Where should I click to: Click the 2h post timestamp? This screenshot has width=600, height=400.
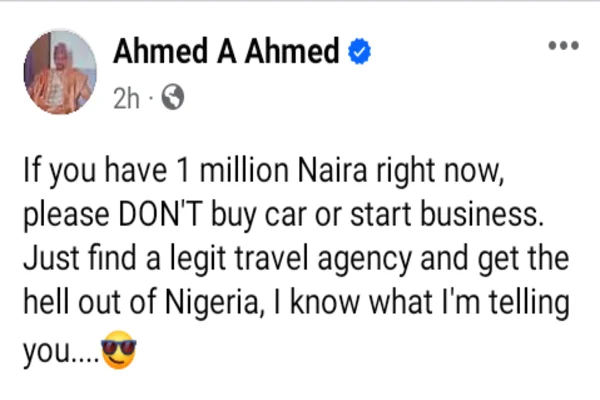[128, 99]
